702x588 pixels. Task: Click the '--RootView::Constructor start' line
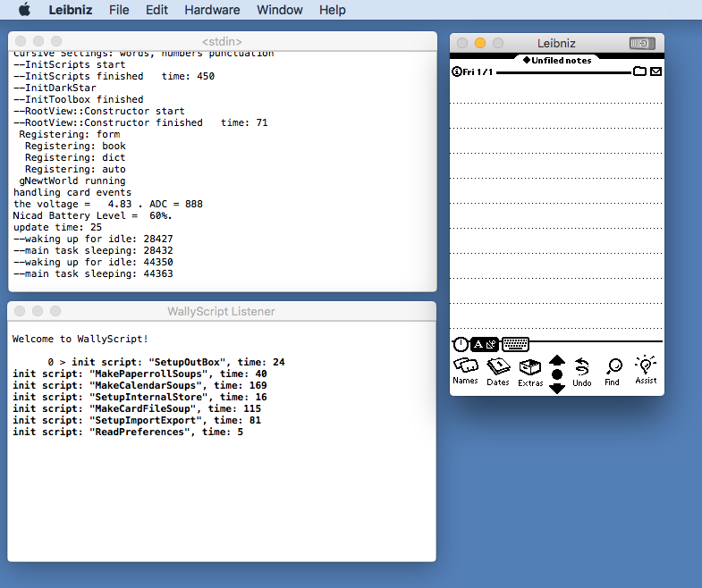point(99,111)
